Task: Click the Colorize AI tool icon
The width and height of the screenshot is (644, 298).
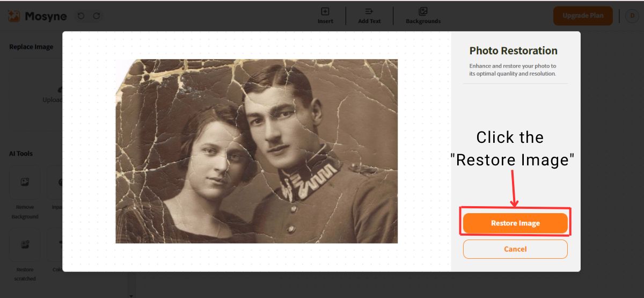Action: click(58, 245)
